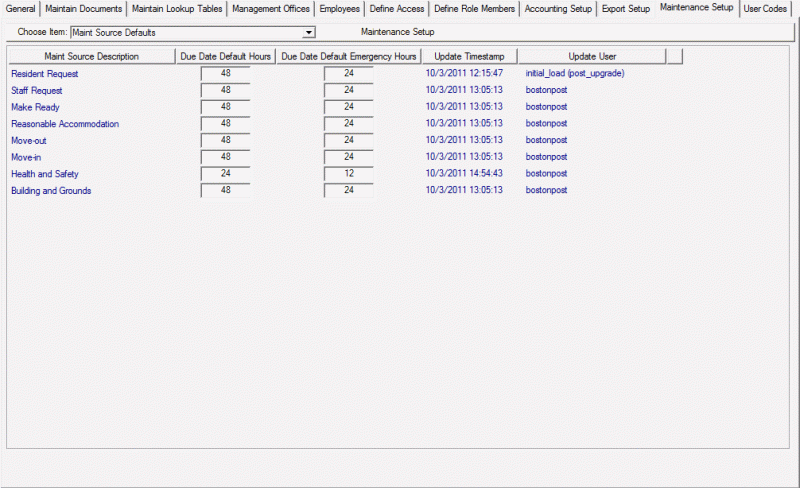Select the Employees tab

[x=340, y=9]
